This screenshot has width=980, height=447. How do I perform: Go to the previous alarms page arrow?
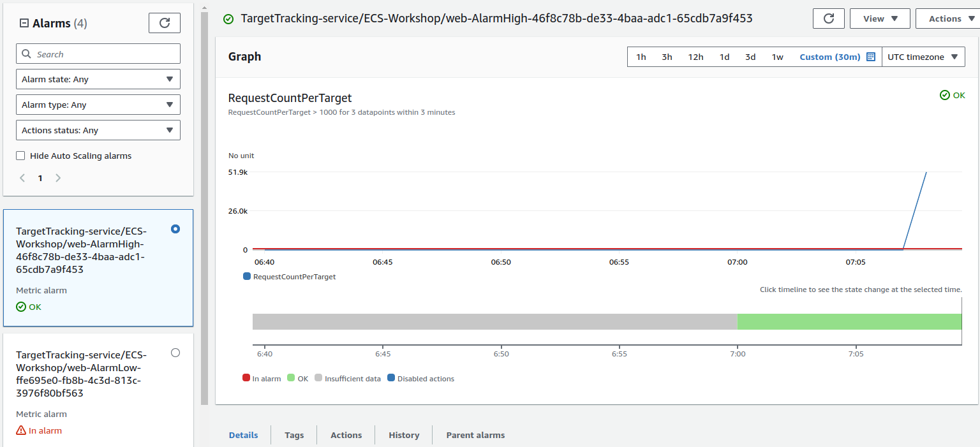[22, 178]
